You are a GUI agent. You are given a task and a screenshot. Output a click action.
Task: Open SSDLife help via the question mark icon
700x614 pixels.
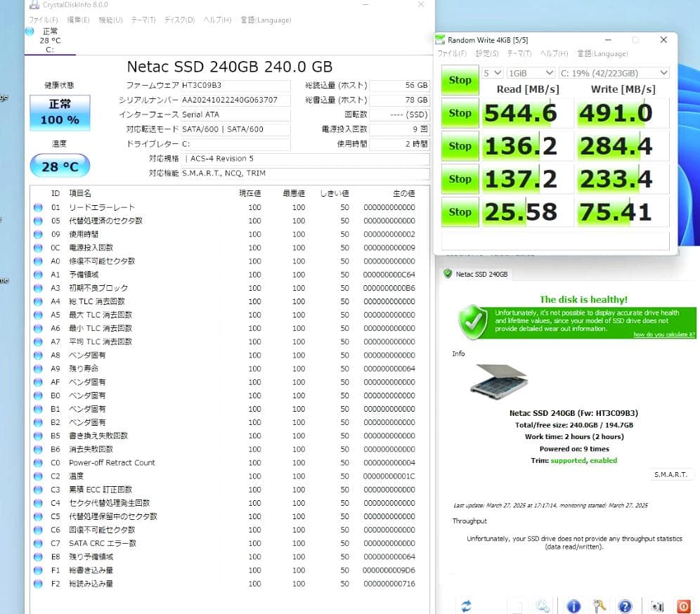point(624,606)
